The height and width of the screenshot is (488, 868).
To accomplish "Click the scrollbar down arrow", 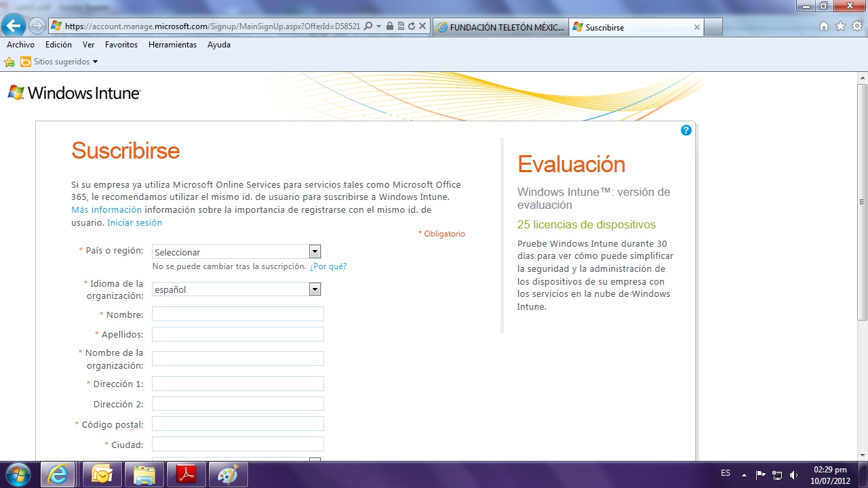I will 862,454.
